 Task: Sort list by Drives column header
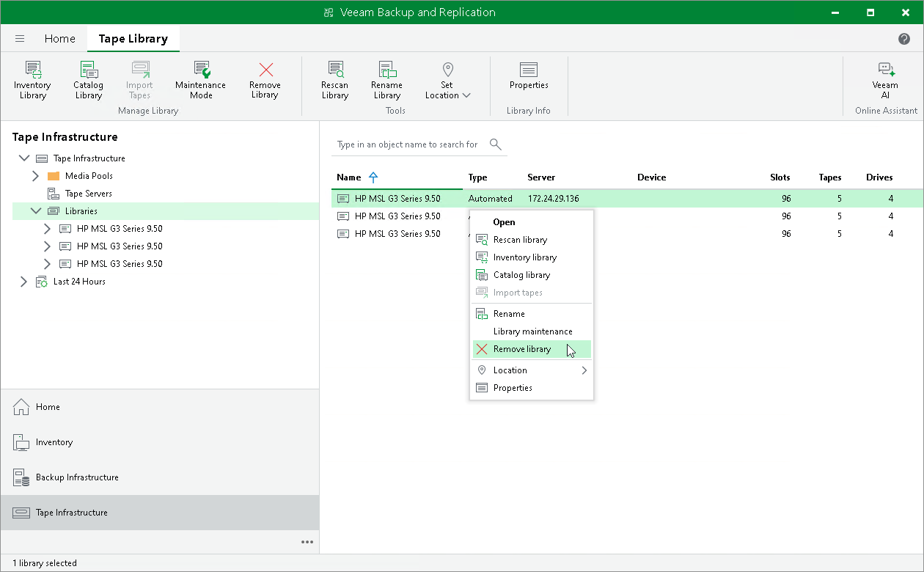pos(879,177)
